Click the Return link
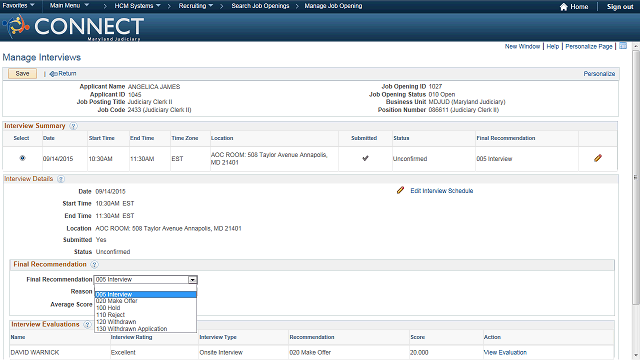Image resolution: width=640 pixels, height=360 pixels. [63, 73]
